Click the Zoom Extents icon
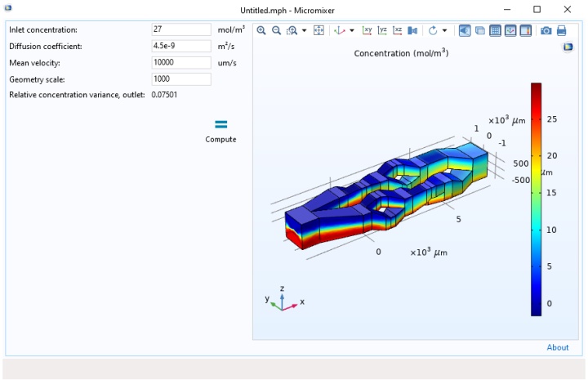The width and height of the screenshot is (588, 380). coord(318,30)
